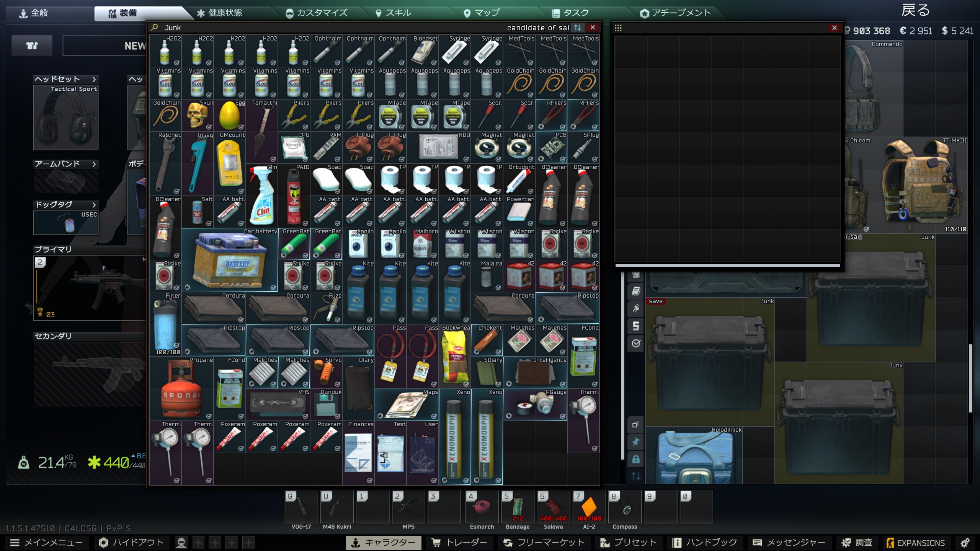This screenshot has width=980, height=551.
Task: Pick the golden Egg item
Action: 230,115
